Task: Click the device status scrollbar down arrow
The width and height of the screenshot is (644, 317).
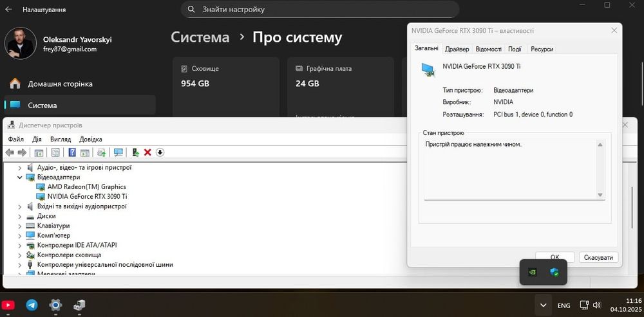Action: pos(600,195)
